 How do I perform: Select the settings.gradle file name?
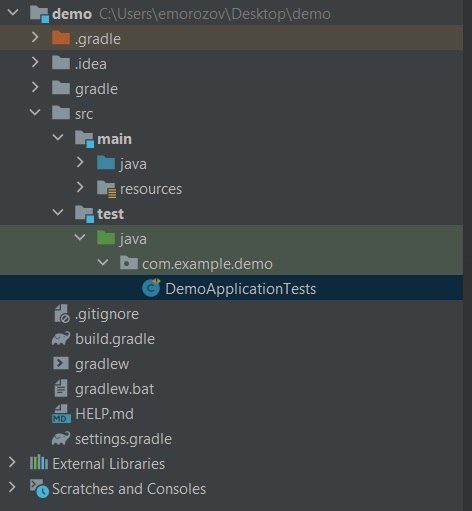(123, 439)
